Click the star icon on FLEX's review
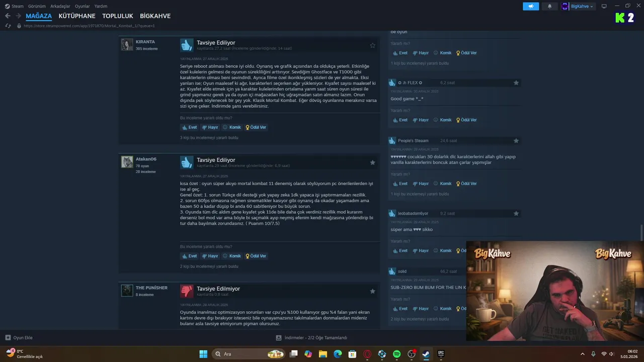The width and height of the screenshot is (644, 362). click(x=516, y=82)
